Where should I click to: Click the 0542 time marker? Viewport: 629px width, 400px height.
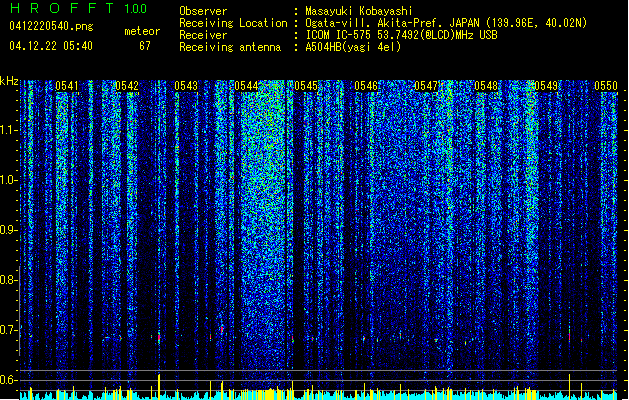coord(127,86)
